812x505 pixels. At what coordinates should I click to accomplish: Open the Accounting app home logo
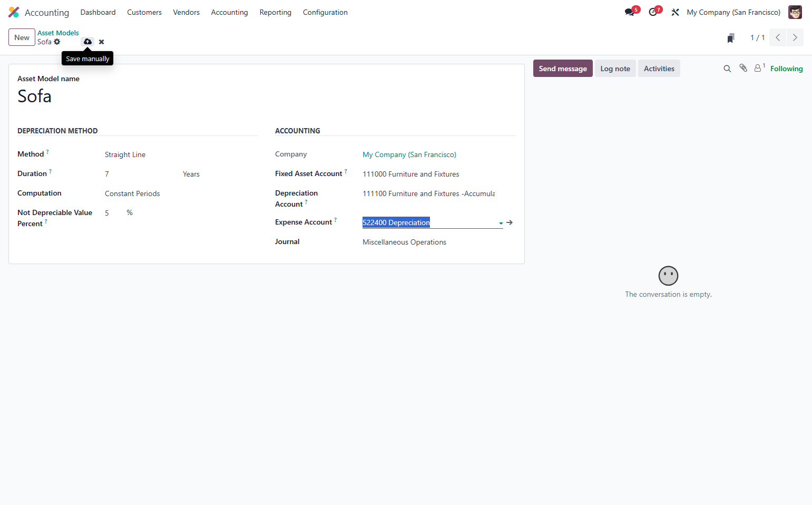click(14, 12)
